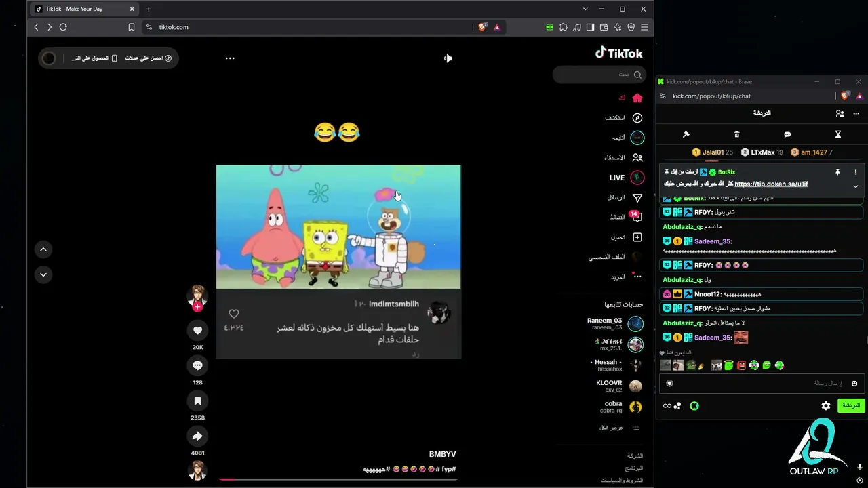Seek along the video progress bar
This screenshot has height=488, width=868.
click(x=338, y=479)
